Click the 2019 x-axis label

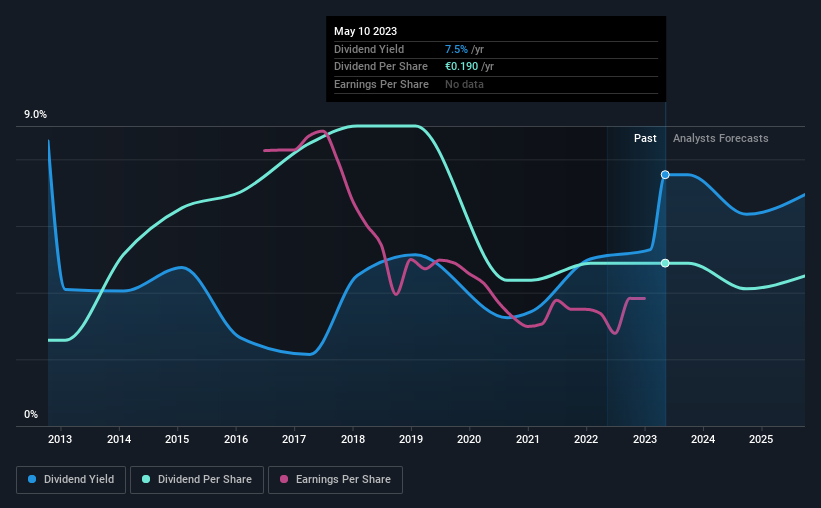411,439
